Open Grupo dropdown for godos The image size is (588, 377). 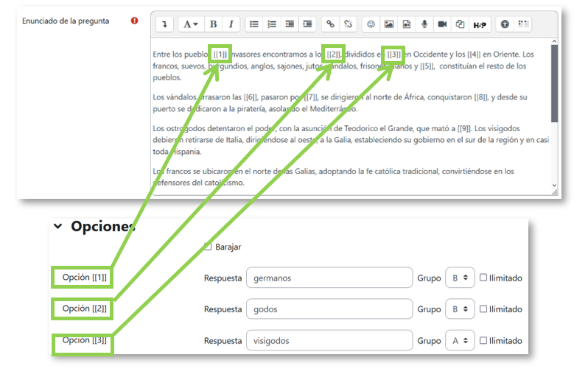tap(460, 309)
